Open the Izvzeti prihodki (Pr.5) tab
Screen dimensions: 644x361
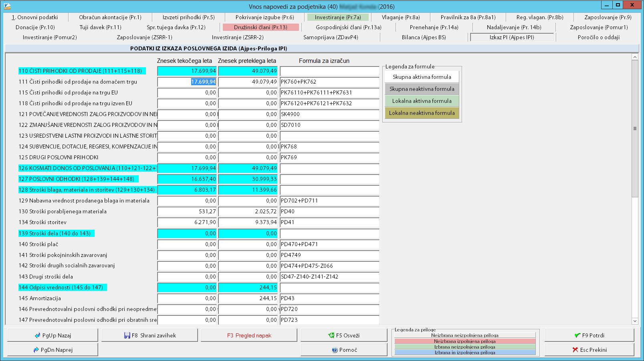189,17
